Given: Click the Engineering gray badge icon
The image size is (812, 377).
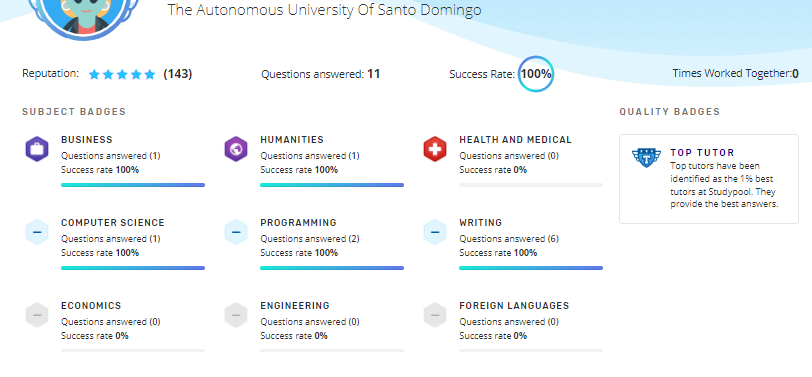Looking at the screenshot, I should click(x=236, y=315).
